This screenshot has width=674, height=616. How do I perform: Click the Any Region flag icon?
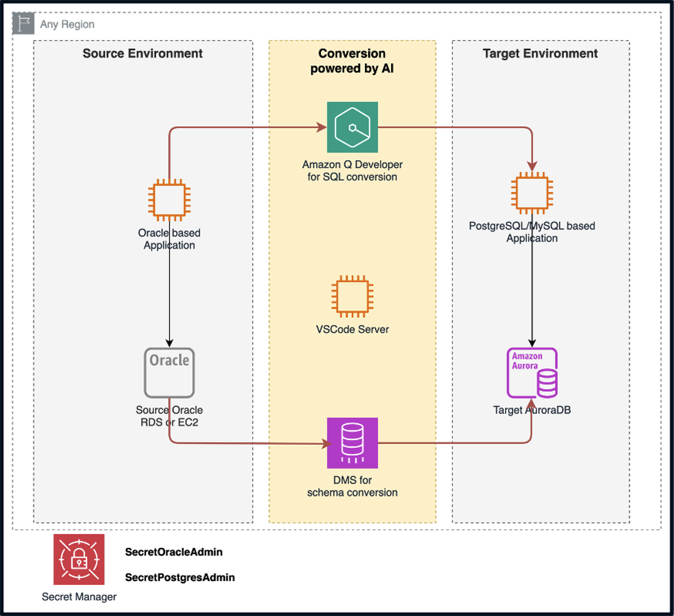pyautogui.click(x=24, y=24)
